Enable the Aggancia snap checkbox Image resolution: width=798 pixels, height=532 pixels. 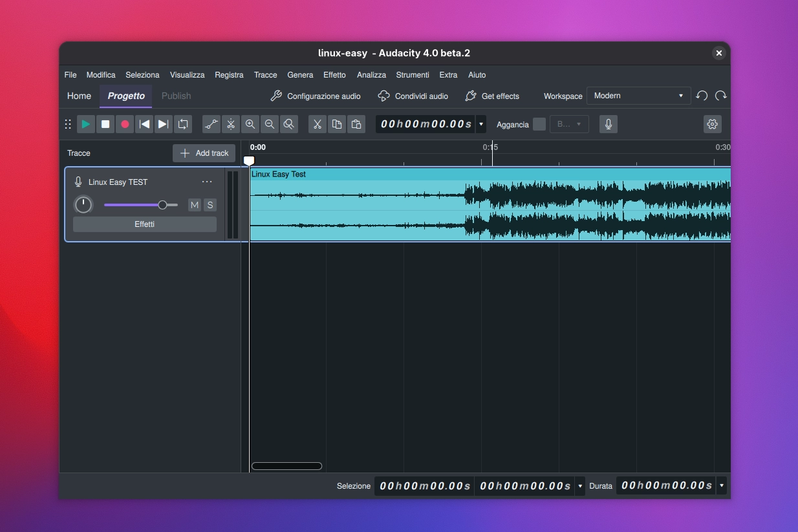pos(539,124)
